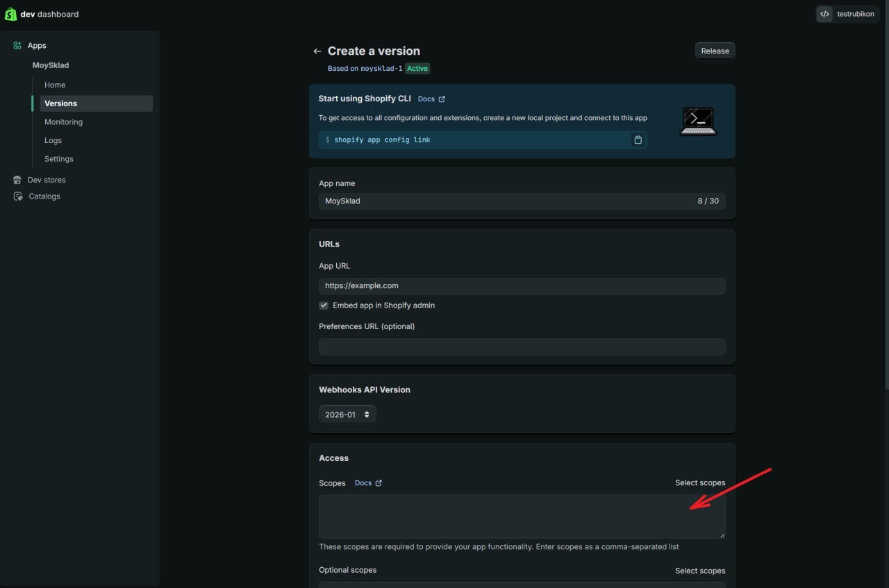Image resolution: width=889 pixels, height=588 pixels.
Task: Click the App URL input field
Action: click(x=522, y=285)
